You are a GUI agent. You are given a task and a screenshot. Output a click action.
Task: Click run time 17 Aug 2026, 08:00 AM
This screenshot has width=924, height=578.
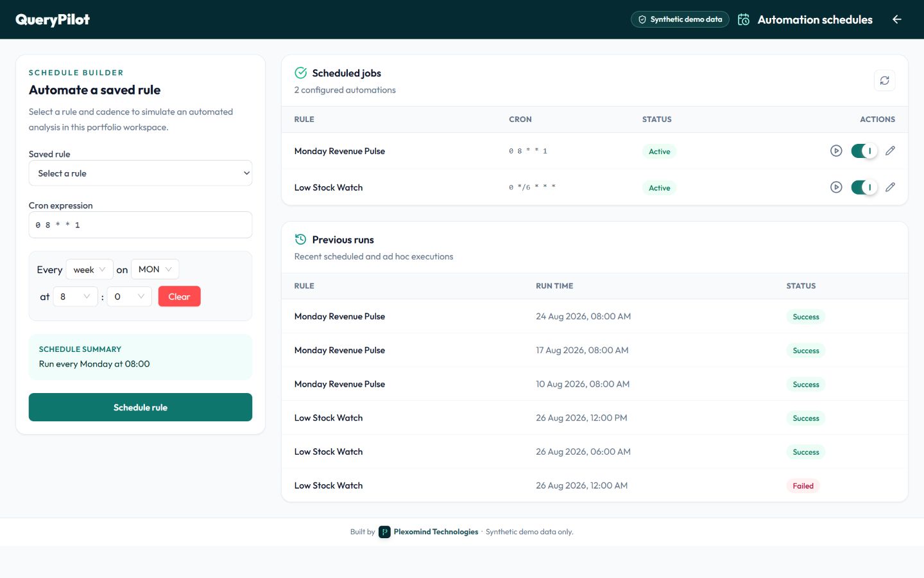tap(582, 351)
